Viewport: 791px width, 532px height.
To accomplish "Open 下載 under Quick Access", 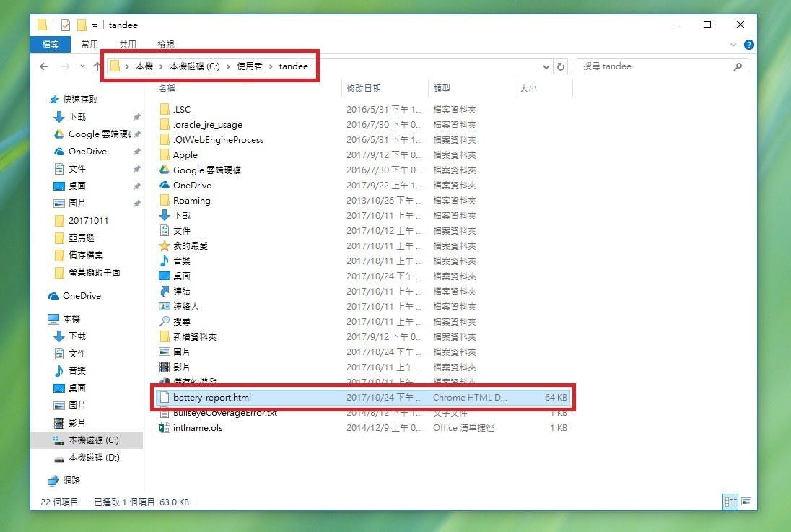I will tap(77, 117).
